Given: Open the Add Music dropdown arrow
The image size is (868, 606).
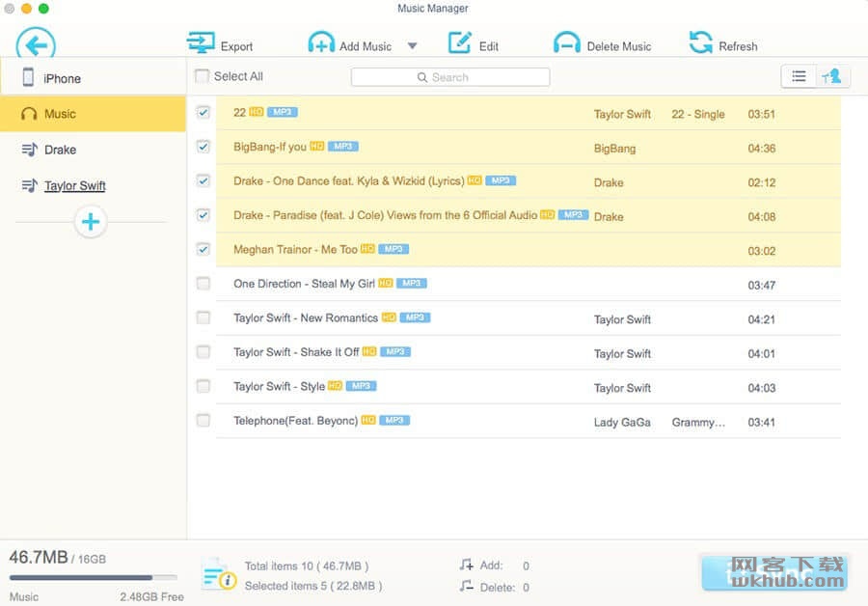Looking at the screenshot, I should (x=413, y=46).
